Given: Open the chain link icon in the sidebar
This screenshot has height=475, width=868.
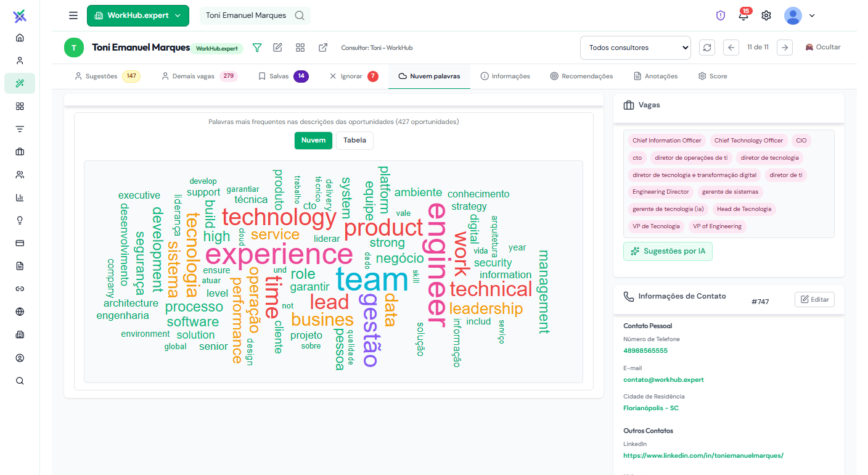Looking at the screenshot, I should (20, 289).
